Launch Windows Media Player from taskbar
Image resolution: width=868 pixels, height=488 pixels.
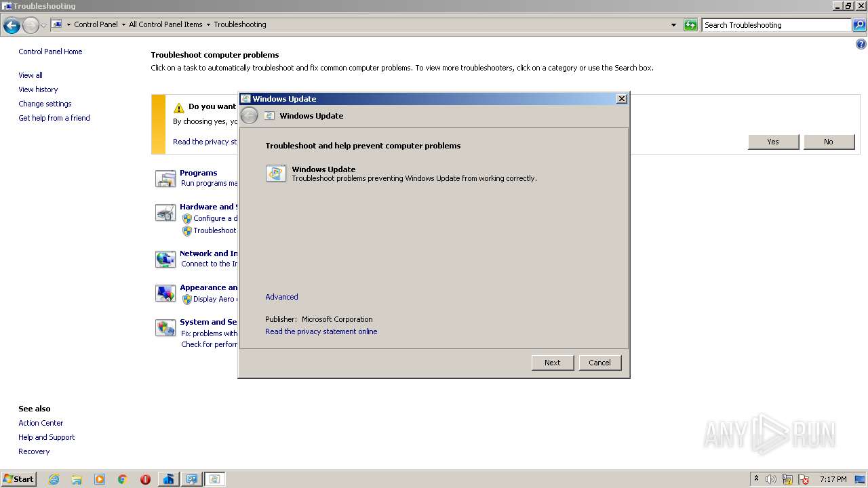click(x=100, y=479)
